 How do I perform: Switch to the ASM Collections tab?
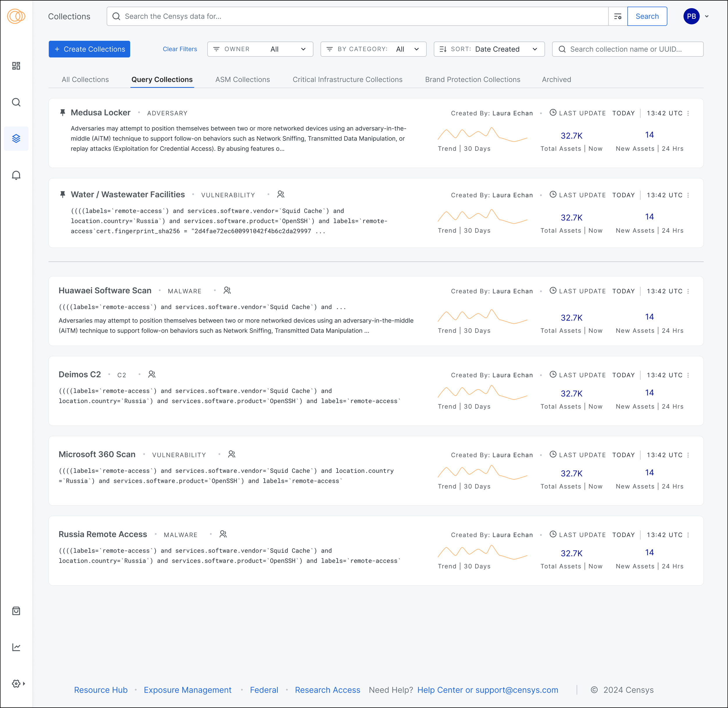[x=242, y=80]
